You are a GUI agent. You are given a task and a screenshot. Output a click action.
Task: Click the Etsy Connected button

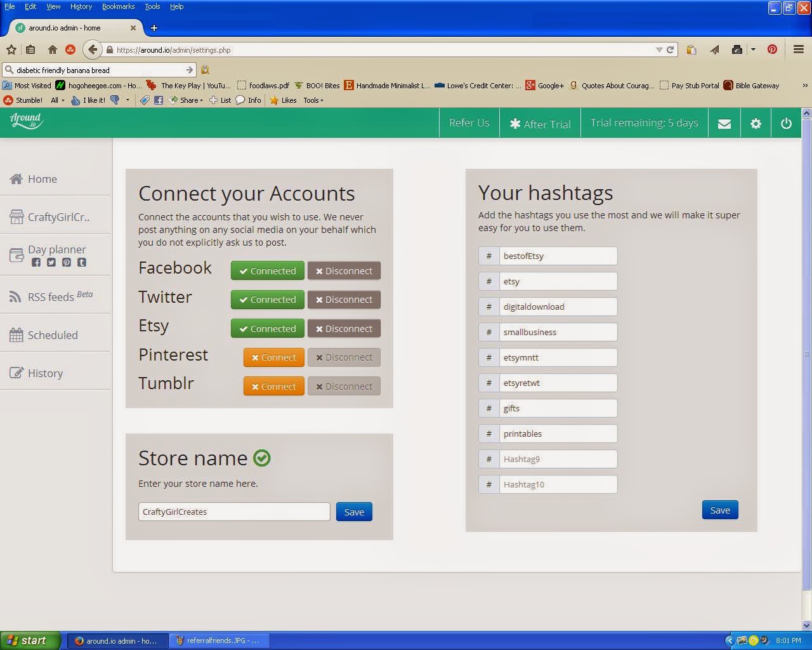pos(268,329)
